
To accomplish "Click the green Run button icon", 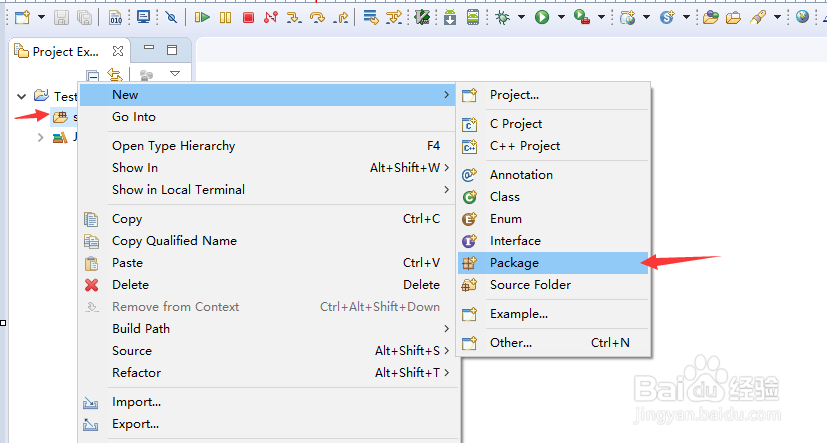I will tap(542, 17).
